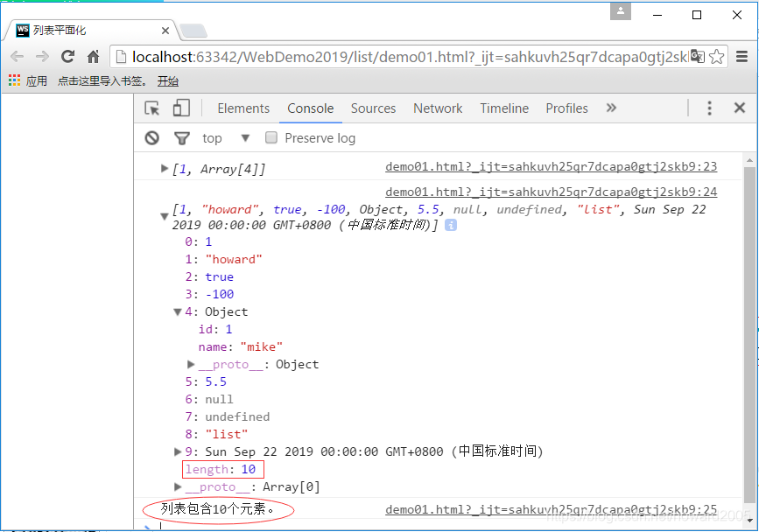This screenshot has width=759, height=532.
Task: Expand item 9 date object
Action: pyautogui.click(x=178, y=451)
